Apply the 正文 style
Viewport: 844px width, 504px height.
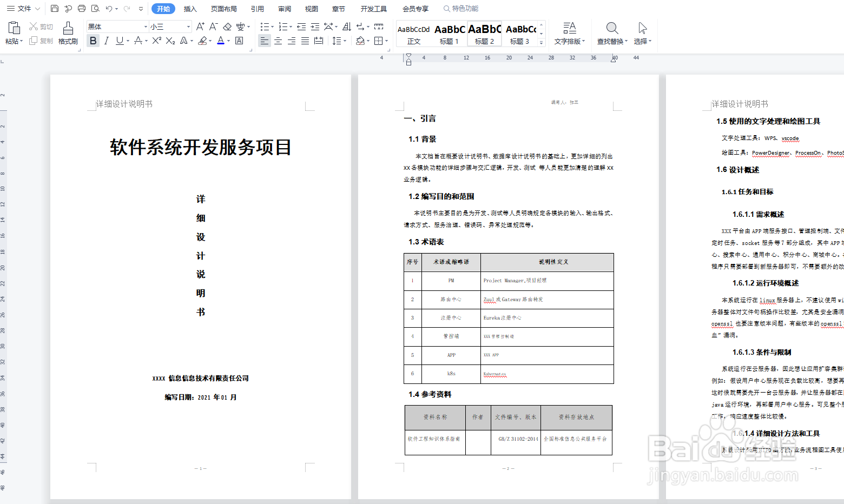(x=414, y=35)
